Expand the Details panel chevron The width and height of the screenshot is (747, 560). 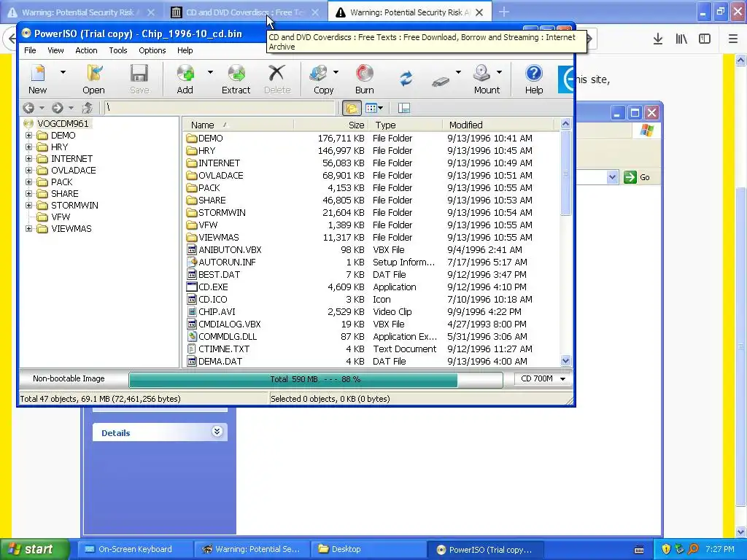(x=217, y=432)
